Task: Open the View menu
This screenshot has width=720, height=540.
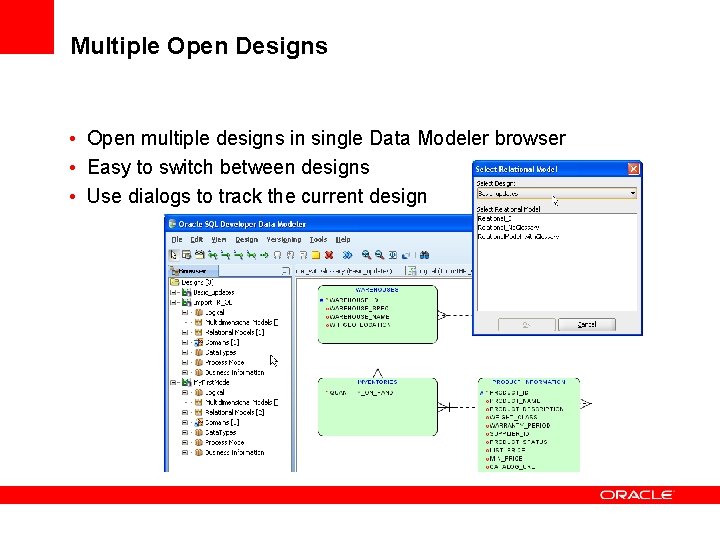Action: tap(219, 240)
